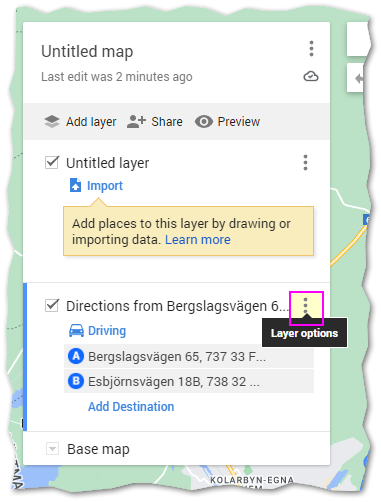Image resolution: width=381 pixels, height=502 pixels.
Task: Uncheck the Directions layer checkbox
Action: coord(52,306)
